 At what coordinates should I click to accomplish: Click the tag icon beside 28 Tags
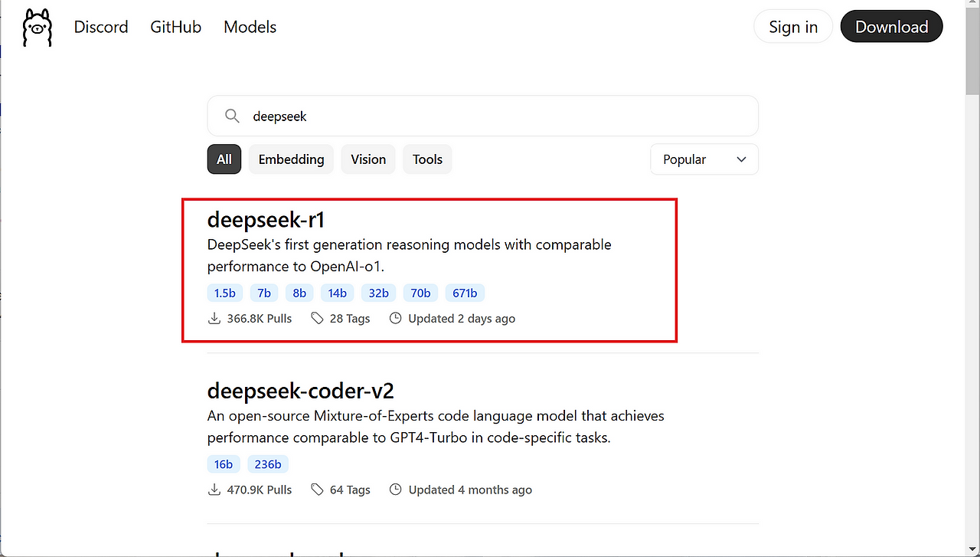[317, 318]
